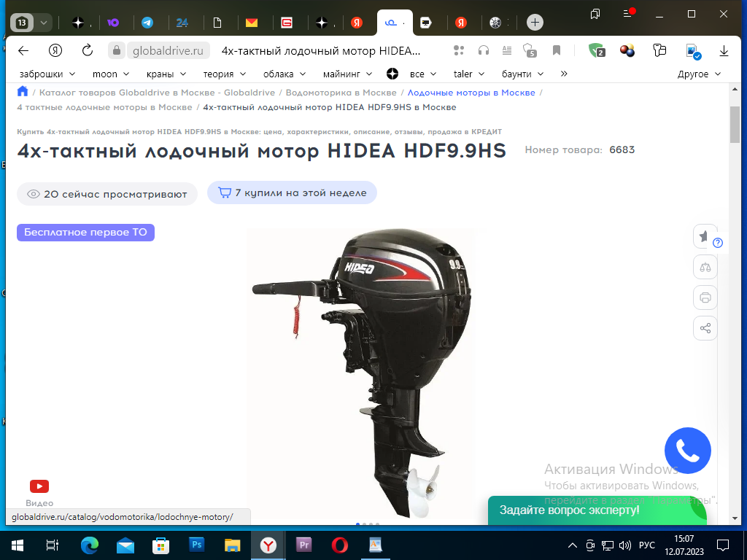
Task: Expand the краны bookmarks folder
Action: [166, 74]
